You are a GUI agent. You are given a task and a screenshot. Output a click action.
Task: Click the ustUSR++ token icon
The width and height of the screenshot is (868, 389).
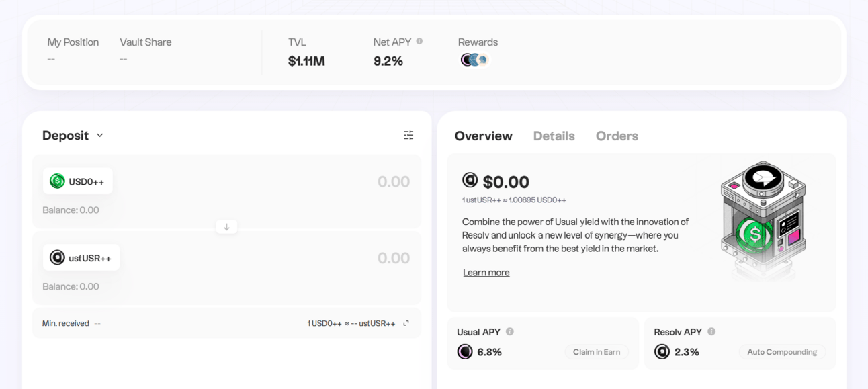click(57, 257)
